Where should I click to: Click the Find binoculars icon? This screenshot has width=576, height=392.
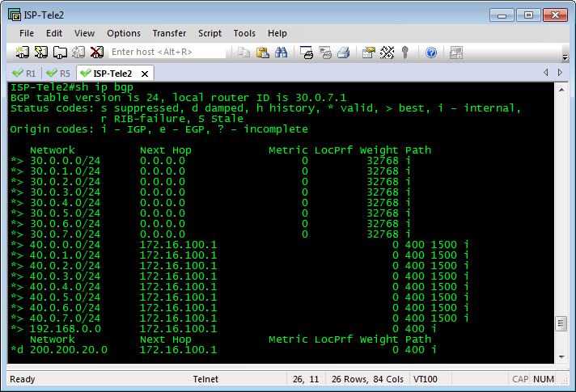point(281,53)
